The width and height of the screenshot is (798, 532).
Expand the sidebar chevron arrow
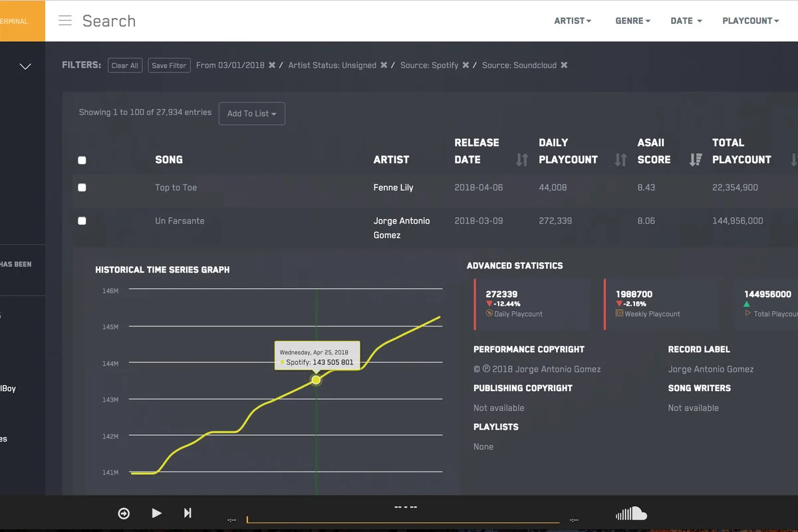pyautogui.click(x=25, y=66)
